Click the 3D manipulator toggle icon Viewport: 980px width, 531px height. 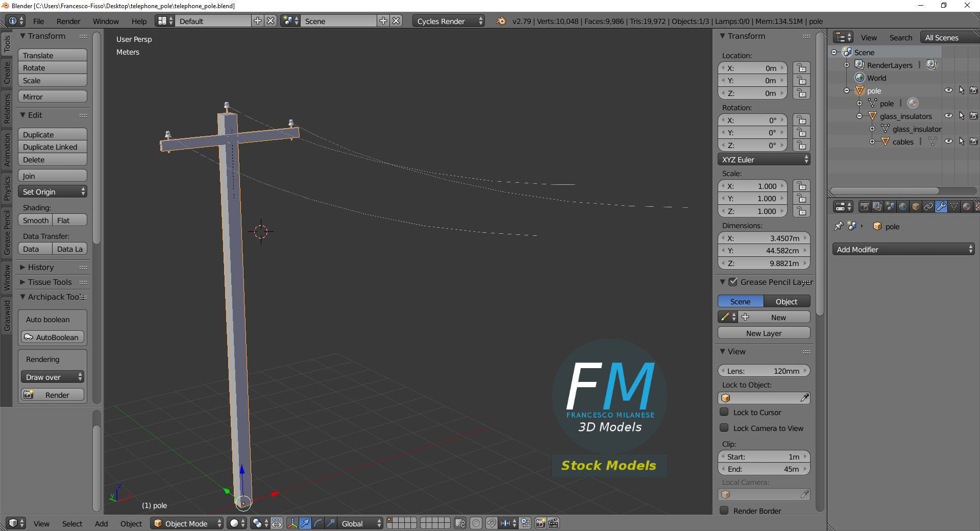292,523
